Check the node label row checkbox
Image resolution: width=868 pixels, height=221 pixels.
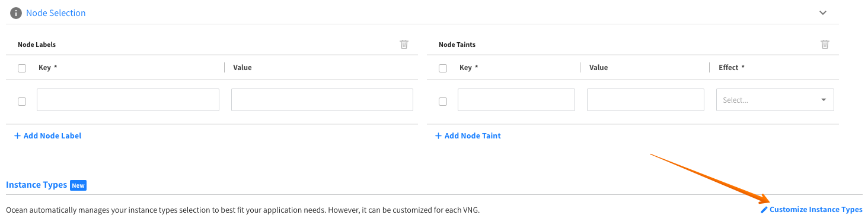(22, 102)
